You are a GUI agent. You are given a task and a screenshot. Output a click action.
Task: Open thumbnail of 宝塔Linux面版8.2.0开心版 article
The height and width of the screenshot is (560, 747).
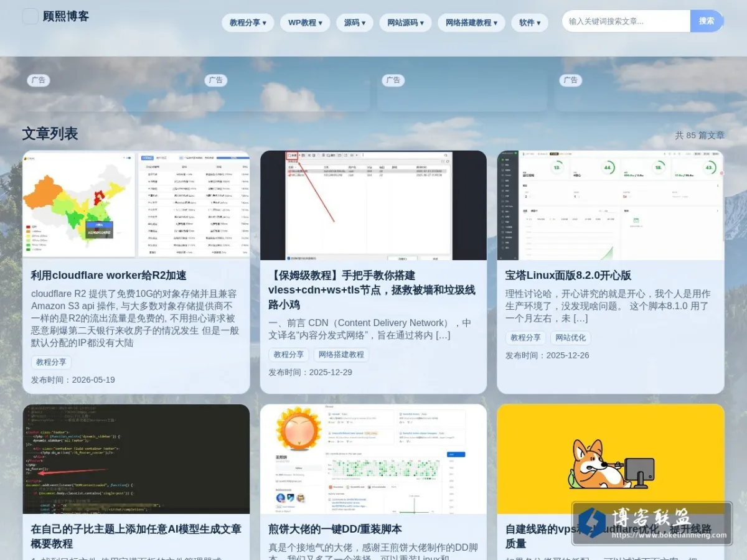pyautogui.click(x=611, y=205)
